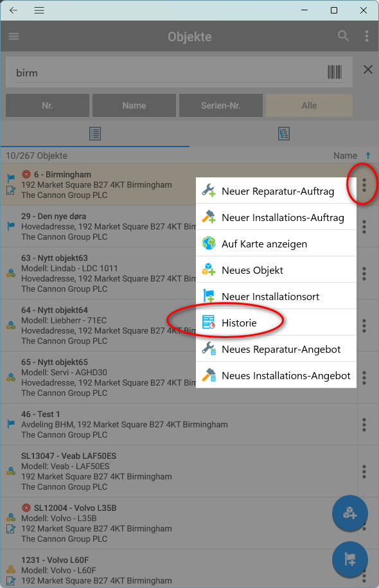
Task: Click the hammer-calculator icon of Neues Installations-Angebot
Action: [209, 375]
